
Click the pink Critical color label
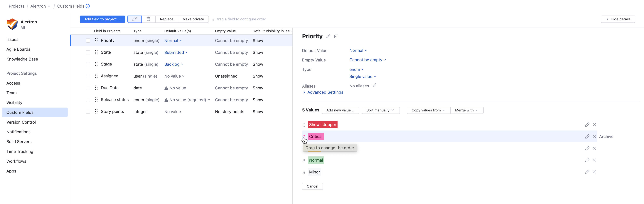[x=316, y=136]
